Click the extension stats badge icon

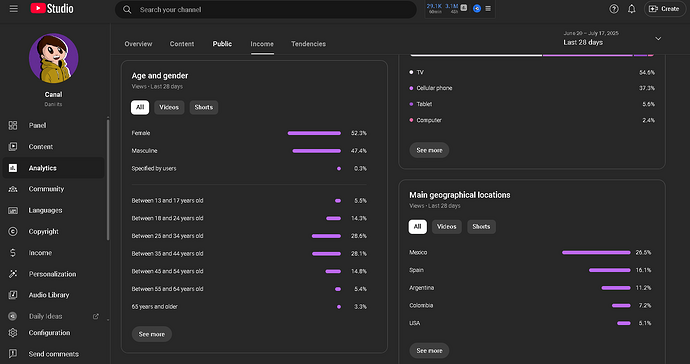point(464,7)
